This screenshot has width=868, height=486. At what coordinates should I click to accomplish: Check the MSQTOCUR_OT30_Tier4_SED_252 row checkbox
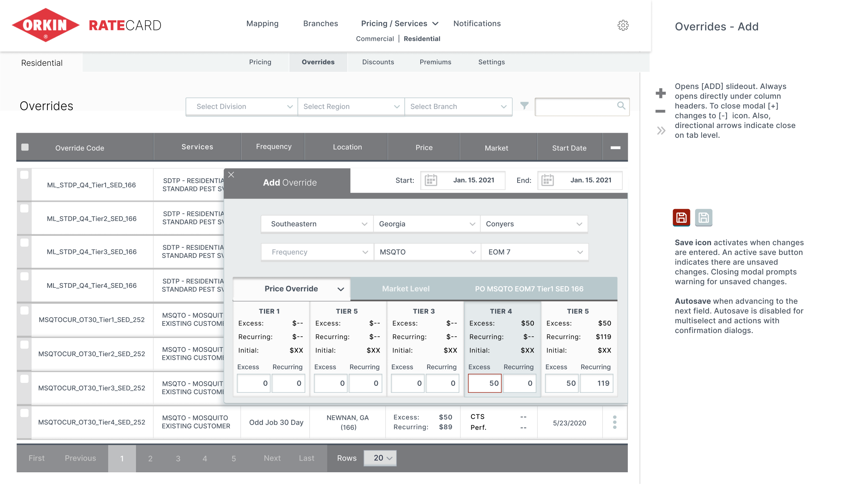(24, 413)
